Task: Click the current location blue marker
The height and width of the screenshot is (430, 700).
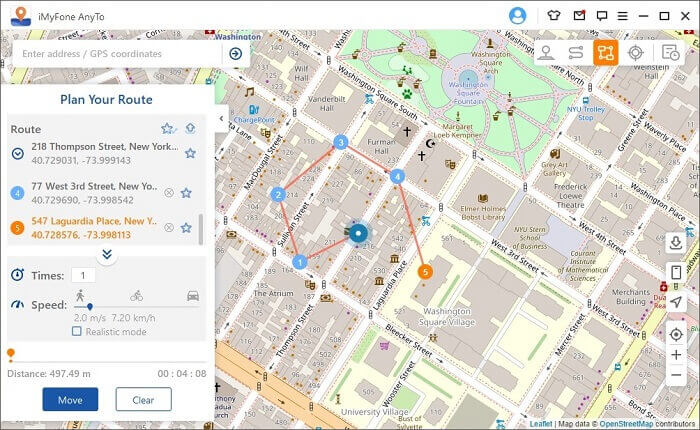Action: pos(358,233)
